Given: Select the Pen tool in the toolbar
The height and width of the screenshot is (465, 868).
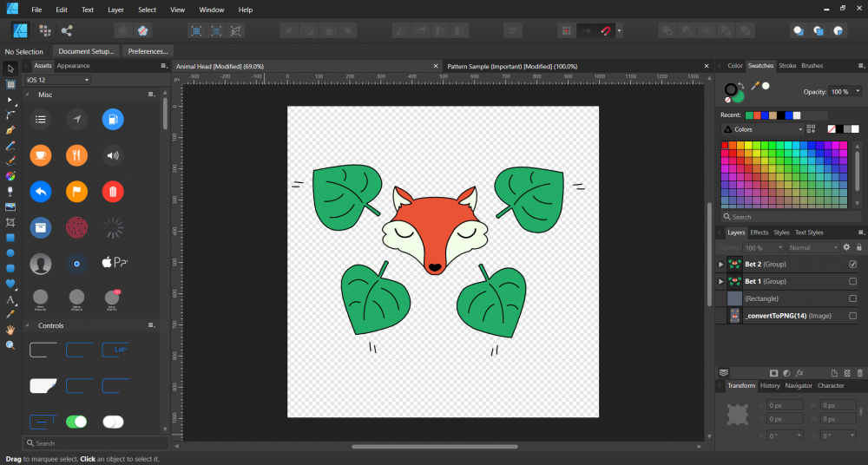Looking at the screenshot, I should click(10, 130).
